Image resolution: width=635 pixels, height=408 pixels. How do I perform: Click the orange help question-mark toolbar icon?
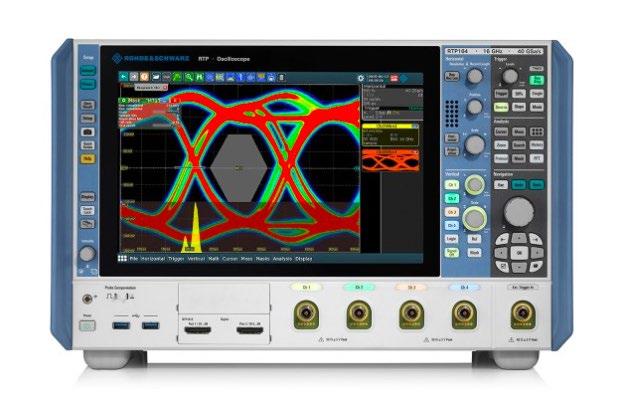point(144,77)
